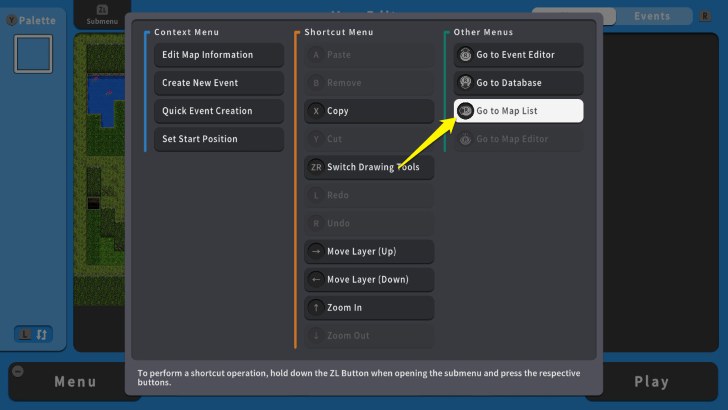Click the ZR icon on Switch Drawing Tools

[x=316, y=167]
